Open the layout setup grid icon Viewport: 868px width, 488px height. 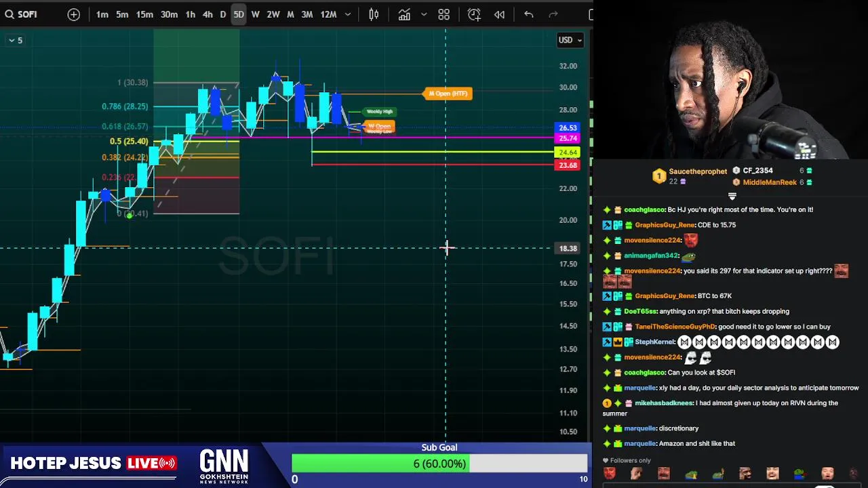444,14
